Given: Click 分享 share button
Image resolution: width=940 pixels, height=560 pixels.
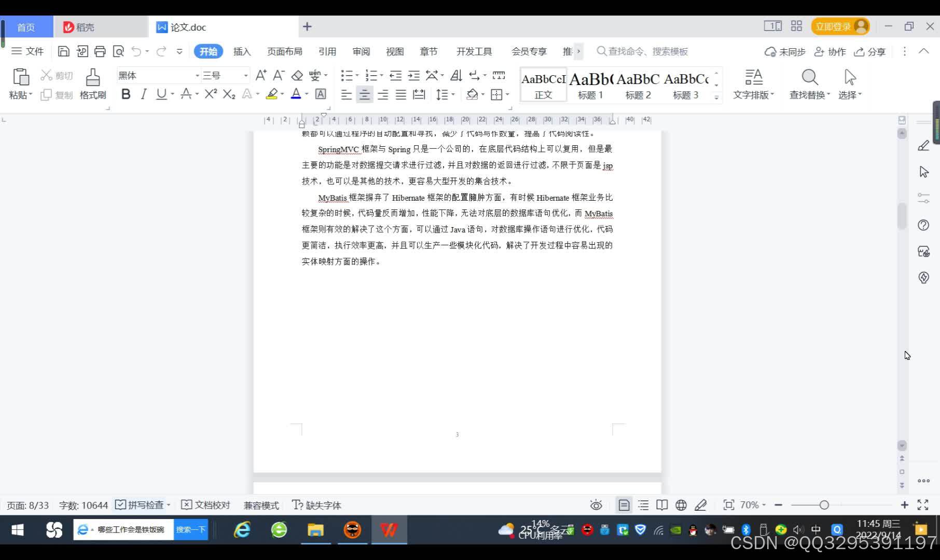Looking at the screenshot, I should click(870, 52).
